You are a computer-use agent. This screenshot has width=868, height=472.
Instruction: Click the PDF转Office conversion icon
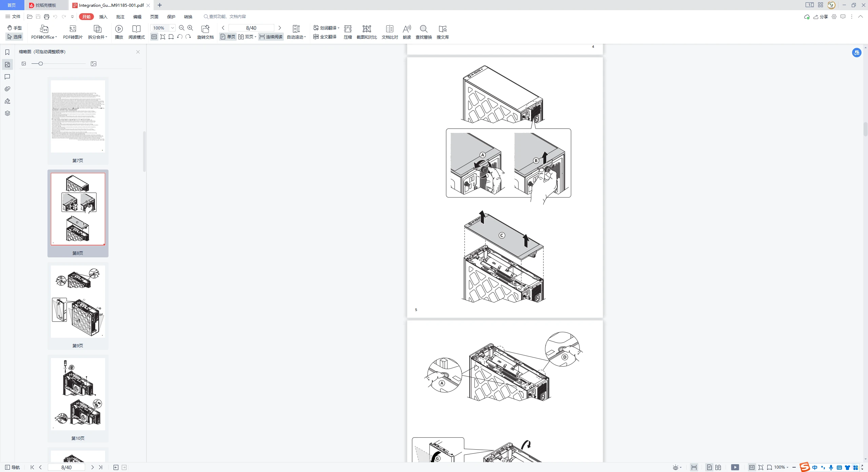44,29
